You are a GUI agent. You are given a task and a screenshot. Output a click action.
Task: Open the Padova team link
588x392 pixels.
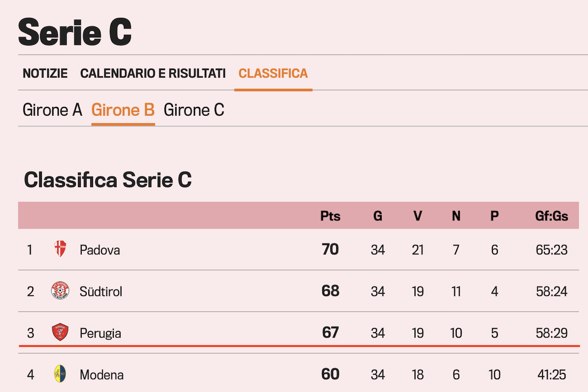100,250
